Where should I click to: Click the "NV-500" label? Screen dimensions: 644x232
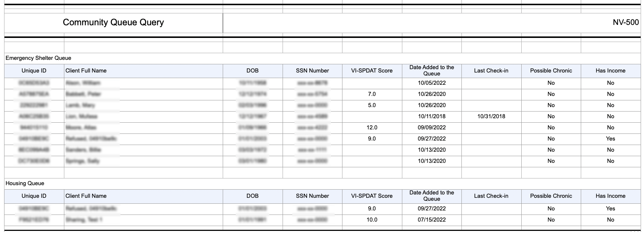click(626, 22)
